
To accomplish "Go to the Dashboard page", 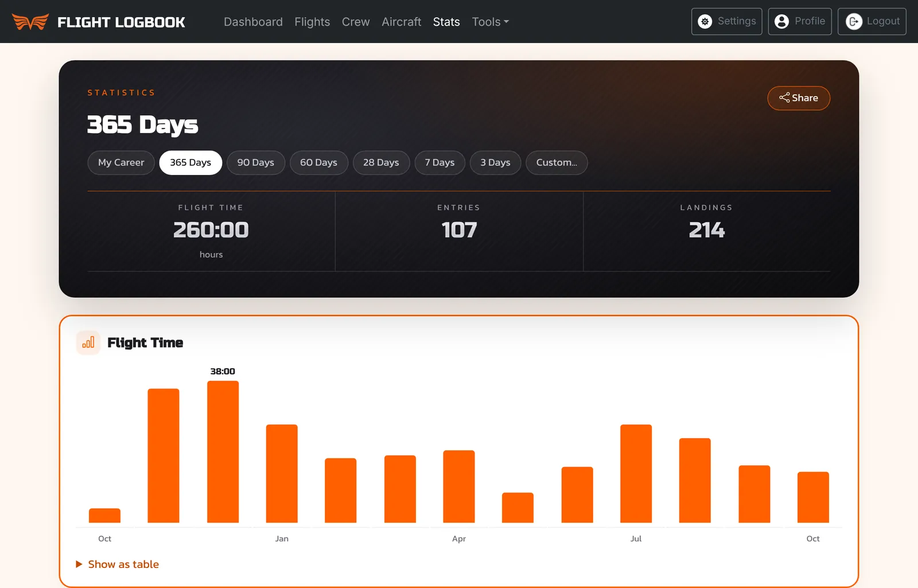I will [x=253, y=22].
